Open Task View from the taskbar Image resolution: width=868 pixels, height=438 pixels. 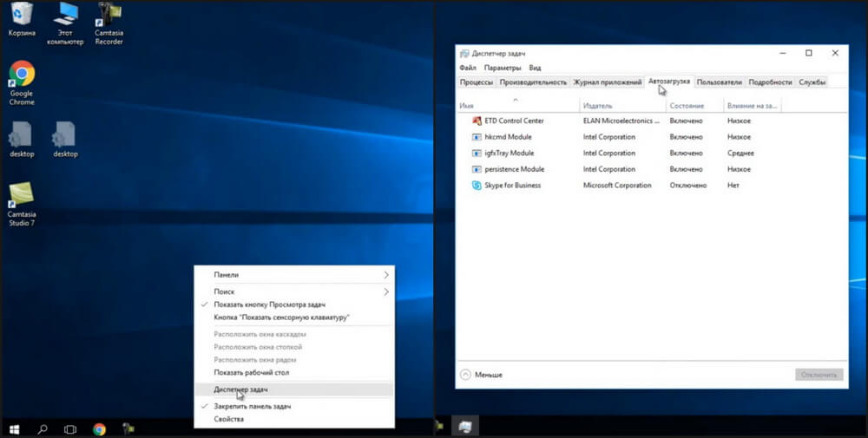69,428
